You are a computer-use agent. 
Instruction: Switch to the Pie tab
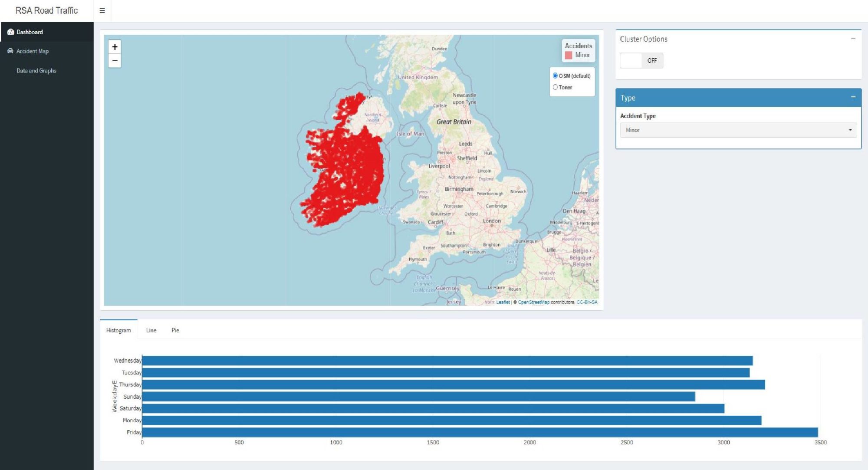pos(175,330)
